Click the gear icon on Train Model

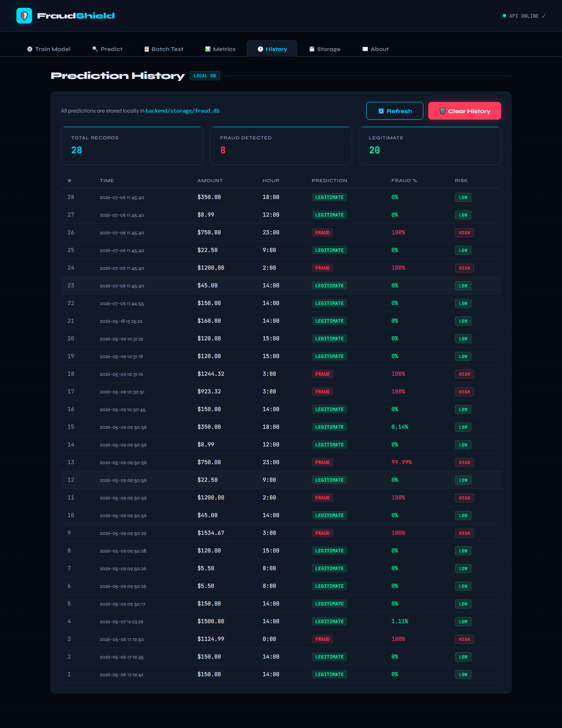tap(30, 49)
